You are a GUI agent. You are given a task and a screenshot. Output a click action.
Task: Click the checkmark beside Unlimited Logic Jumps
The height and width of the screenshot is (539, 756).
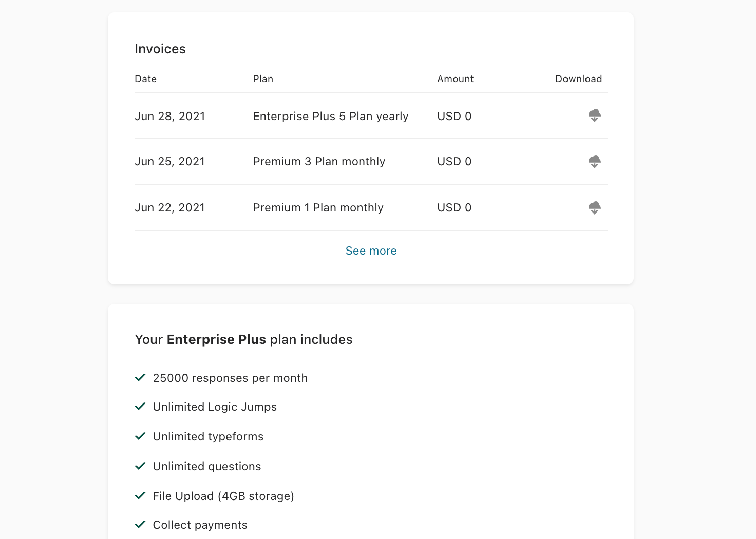(140, 406)
